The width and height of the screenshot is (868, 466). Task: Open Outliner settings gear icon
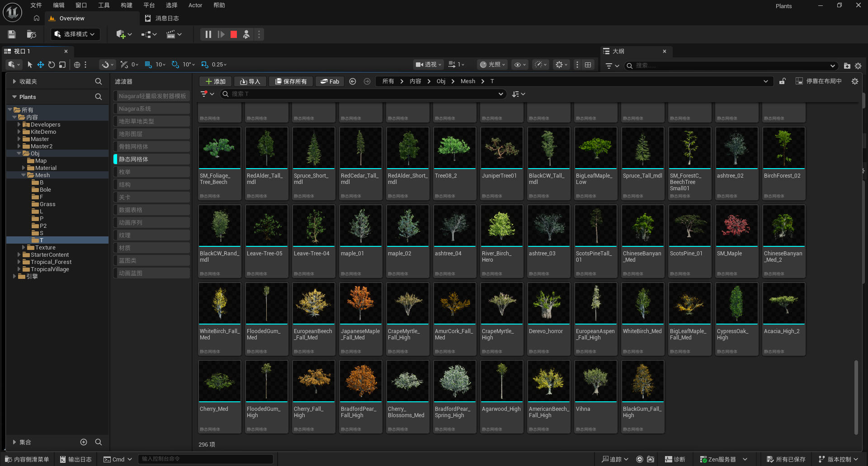pos(858,66)
